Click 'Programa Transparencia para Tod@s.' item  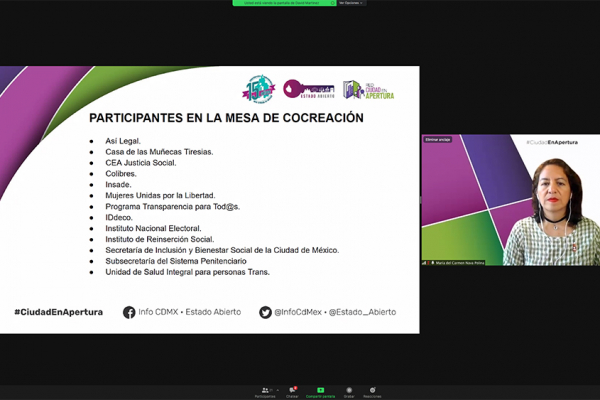[173, 207]
